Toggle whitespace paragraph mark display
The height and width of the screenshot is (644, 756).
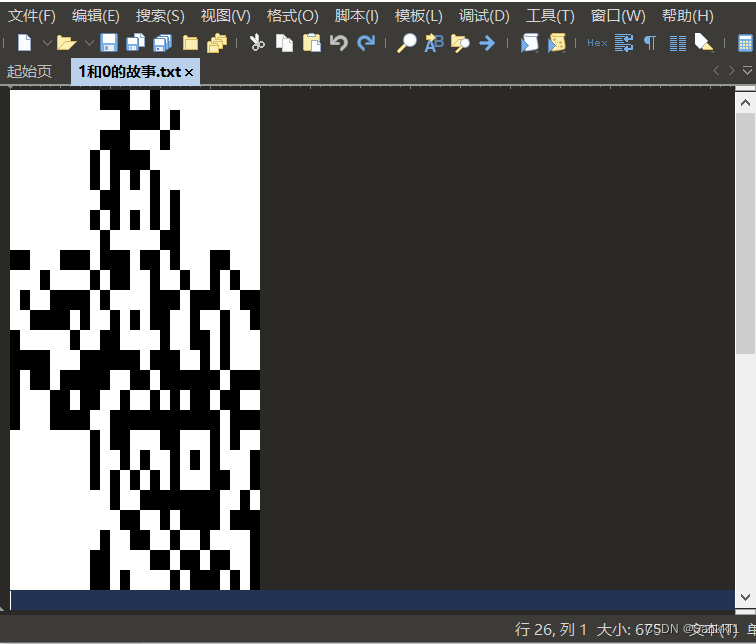pos(650,43)
